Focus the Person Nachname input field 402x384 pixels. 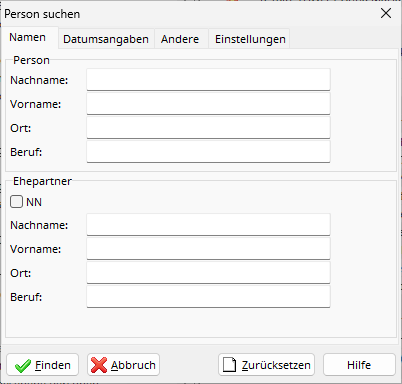208,80
